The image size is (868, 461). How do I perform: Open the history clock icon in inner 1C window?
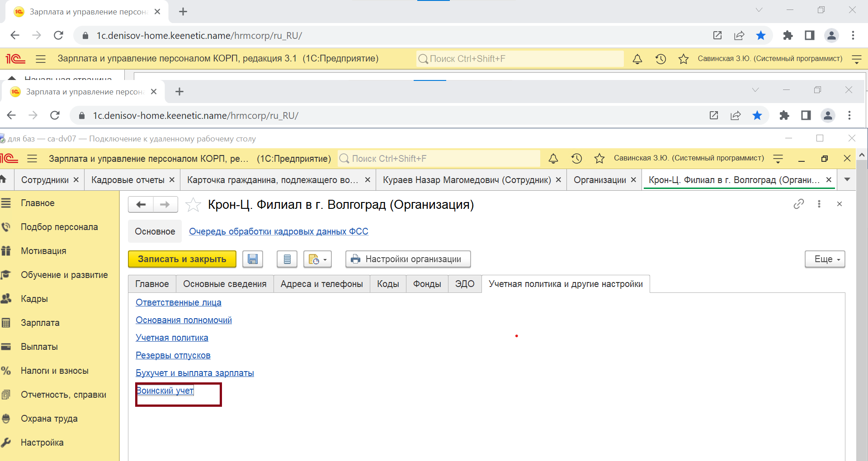click(576, 159)
